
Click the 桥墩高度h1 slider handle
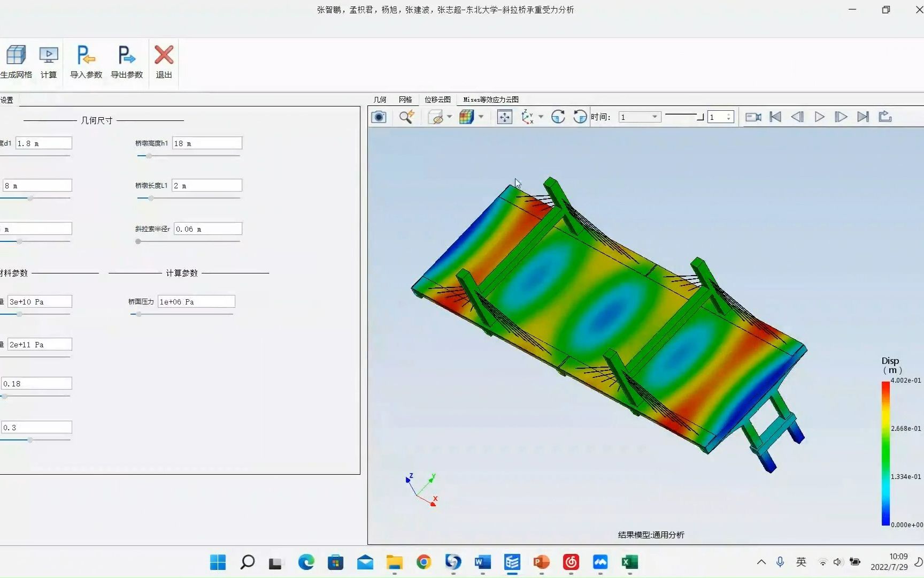click(x=149, y=156)
